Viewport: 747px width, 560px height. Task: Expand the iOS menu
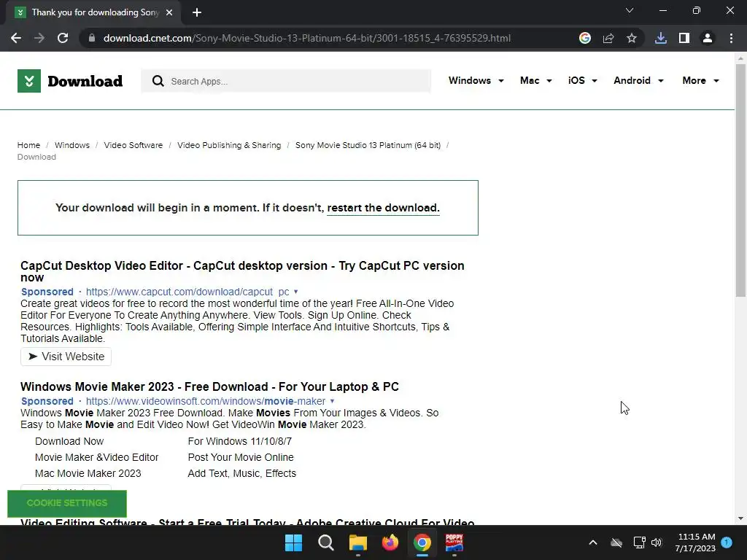coord(582,80)
